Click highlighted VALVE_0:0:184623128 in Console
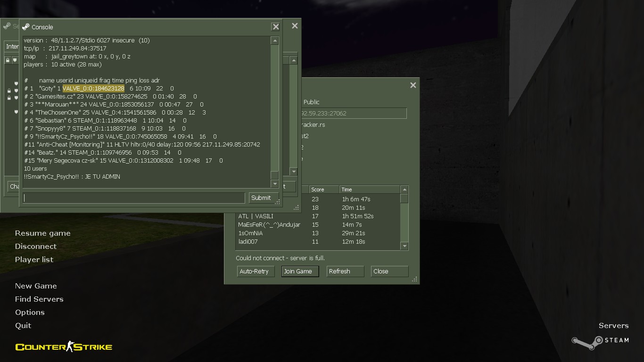This screenshot has height=362, width=644. [x=93, y=89]
